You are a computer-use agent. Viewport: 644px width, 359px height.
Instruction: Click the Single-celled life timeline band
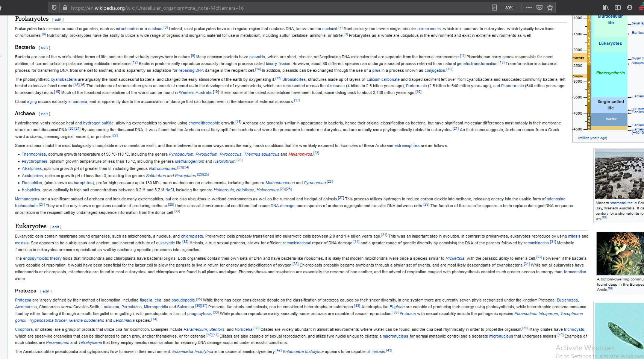[611, 105]
